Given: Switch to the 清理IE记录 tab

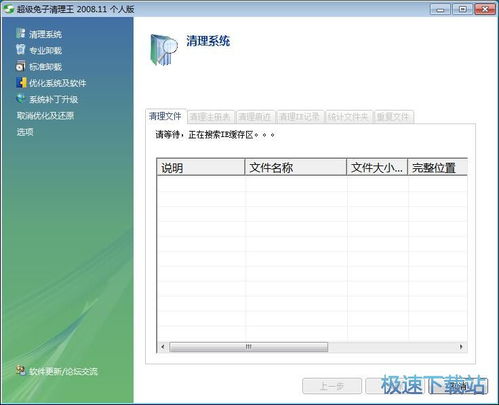Looking at the screenshot, I should coord(300,117).
